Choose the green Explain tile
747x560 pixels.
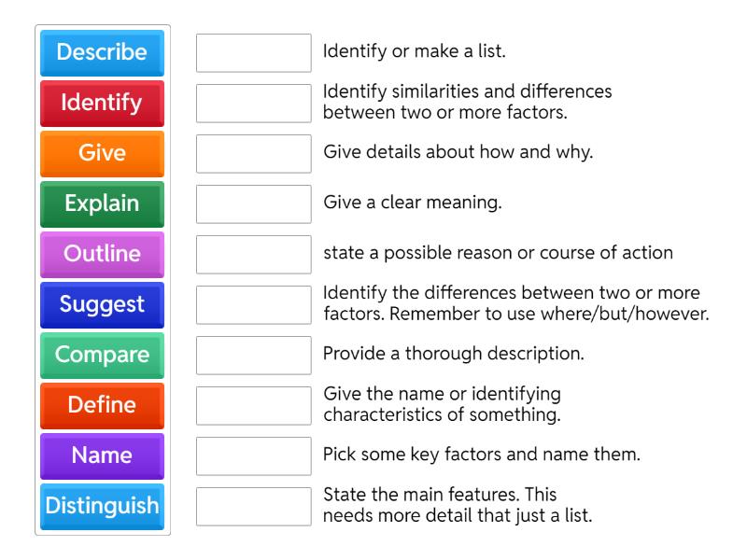[102, 203]
